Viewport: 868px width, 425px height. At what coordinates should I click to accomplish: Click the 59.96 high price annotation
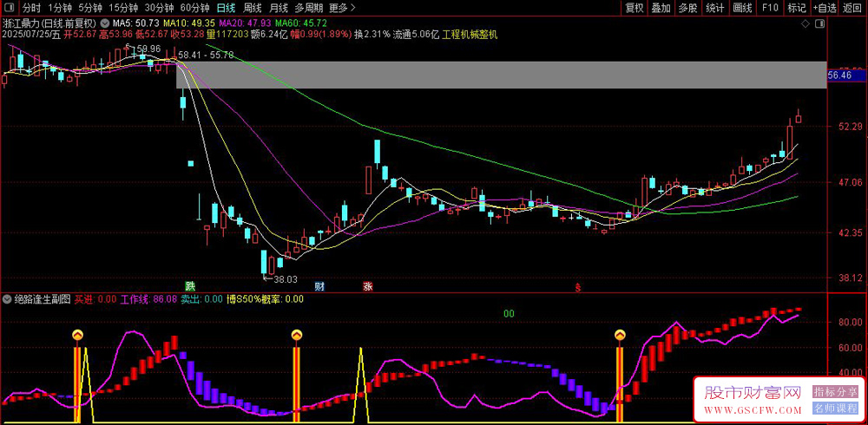(x=143, y=49)
